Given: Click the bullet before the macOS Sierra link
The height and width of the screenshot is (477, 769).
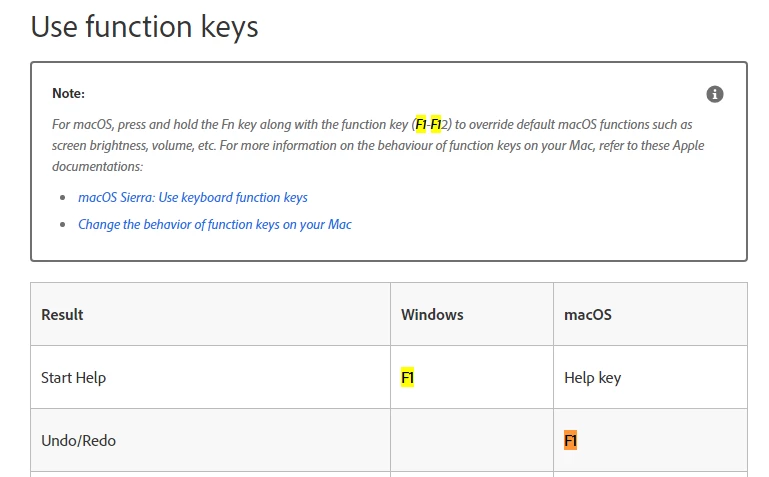Looking at the screenshot, I should coord(62,198).
